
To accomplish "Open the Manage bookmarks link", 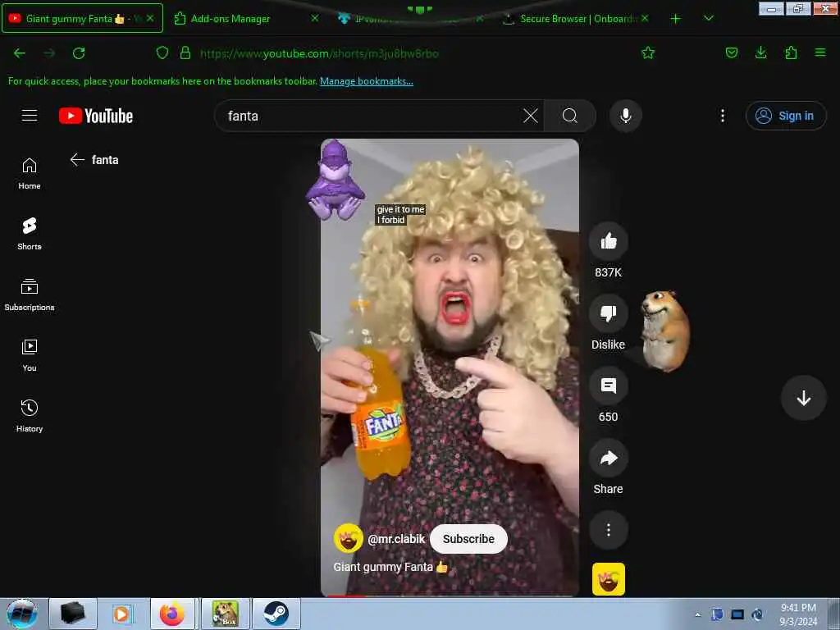I will pos(367,81).
